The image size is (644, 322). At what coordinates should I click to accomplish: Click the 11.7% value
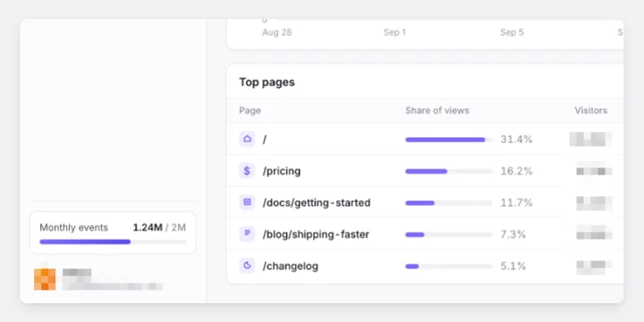coord(516,203)
